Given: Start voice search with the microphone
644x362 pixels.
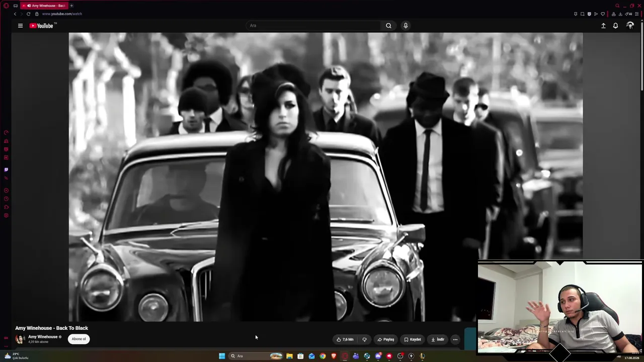Looking at the screenshot, I should [406, 26].
